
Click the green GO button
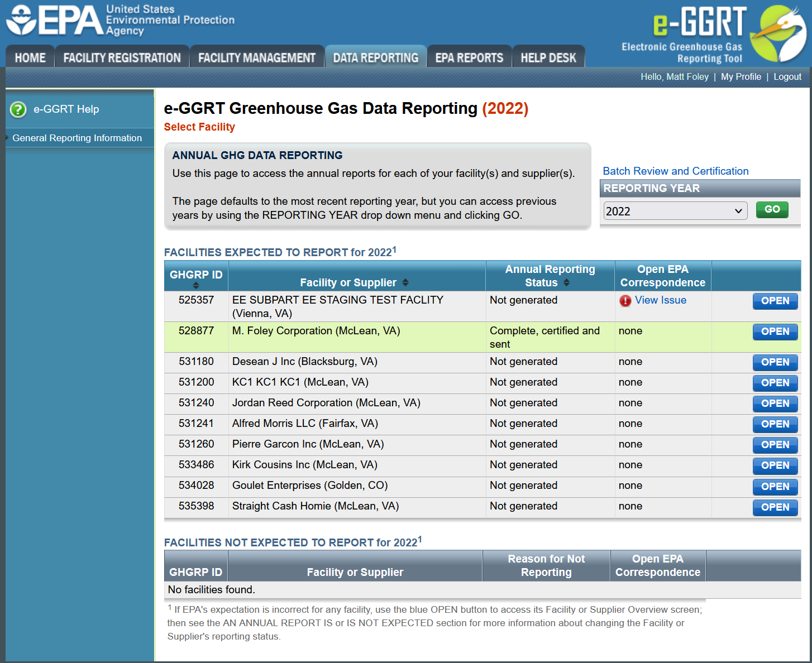772,209
